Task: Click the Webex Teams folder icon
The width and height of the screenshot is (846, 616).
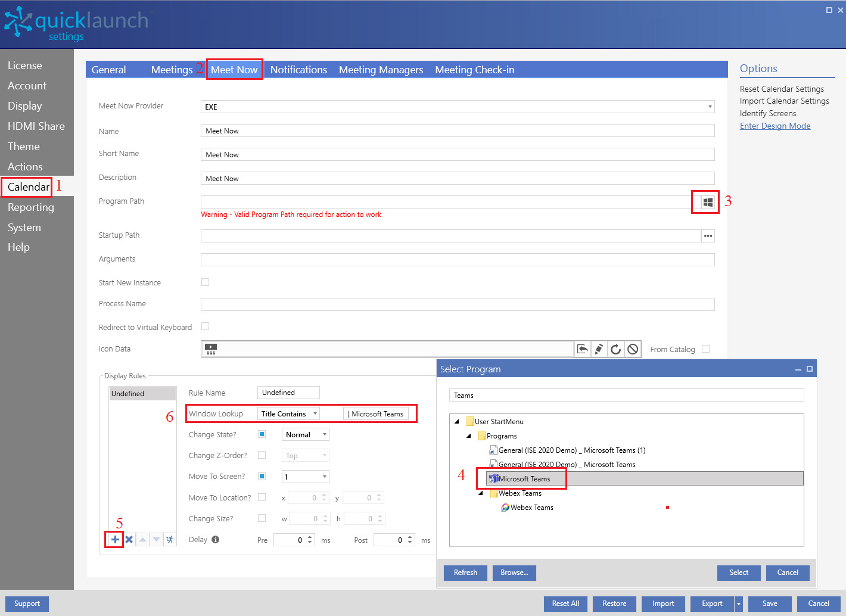Action: tap(494, 493)
